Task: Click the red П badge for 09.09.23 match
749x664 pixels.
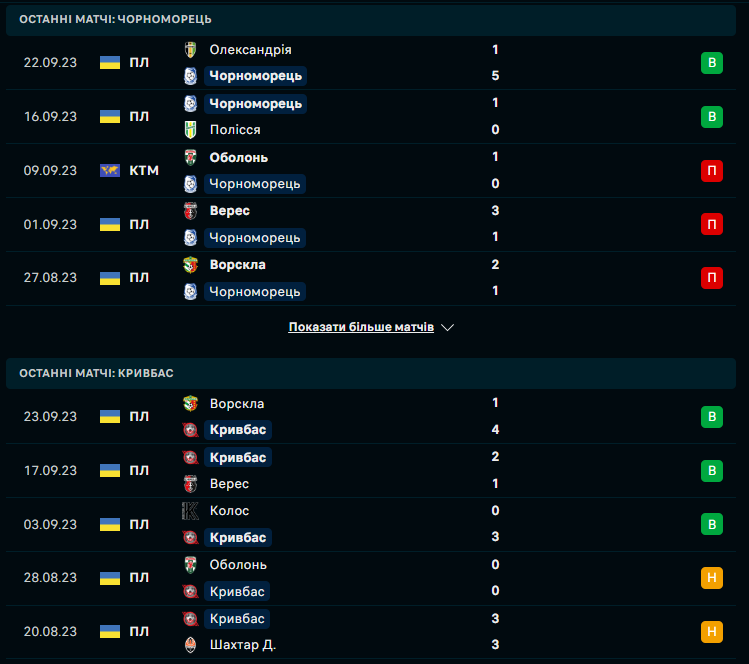Action: (711, 171)
